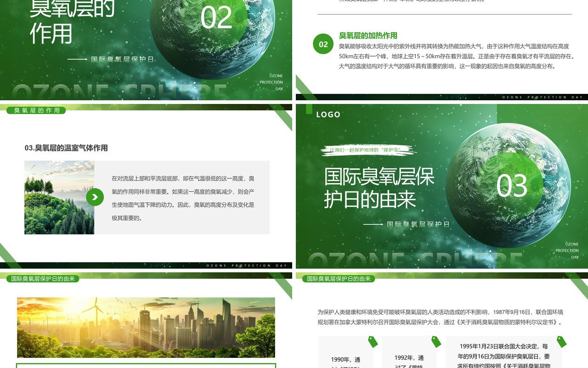Select the green heading 臭氧层的加热作用

point(368,35)
